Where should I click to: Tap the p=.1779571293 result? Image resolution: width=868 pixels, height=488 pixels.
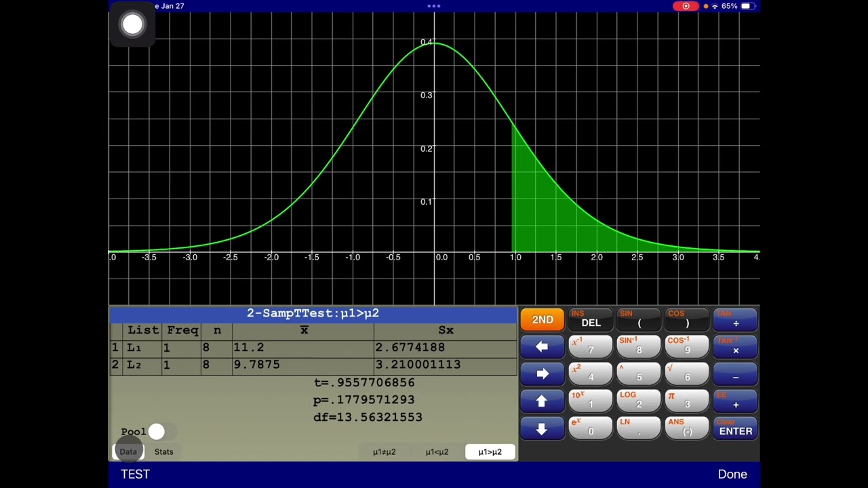[x=364, y=400]
